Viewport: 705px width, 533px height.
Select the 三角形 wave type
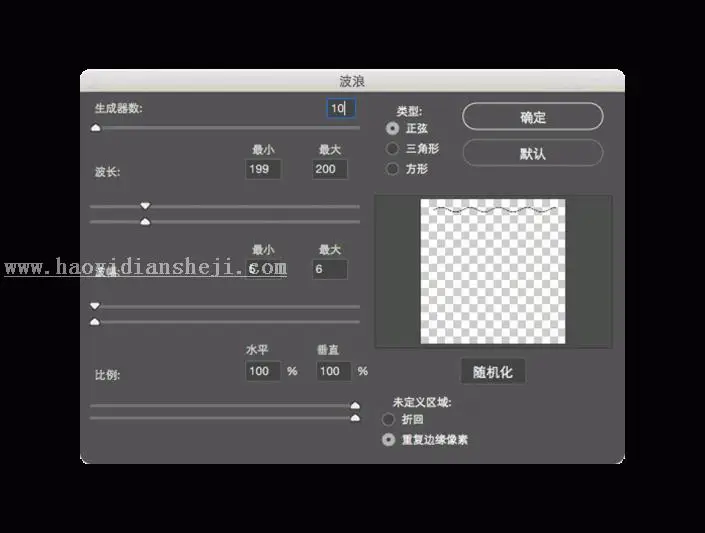tap(392, 148)
